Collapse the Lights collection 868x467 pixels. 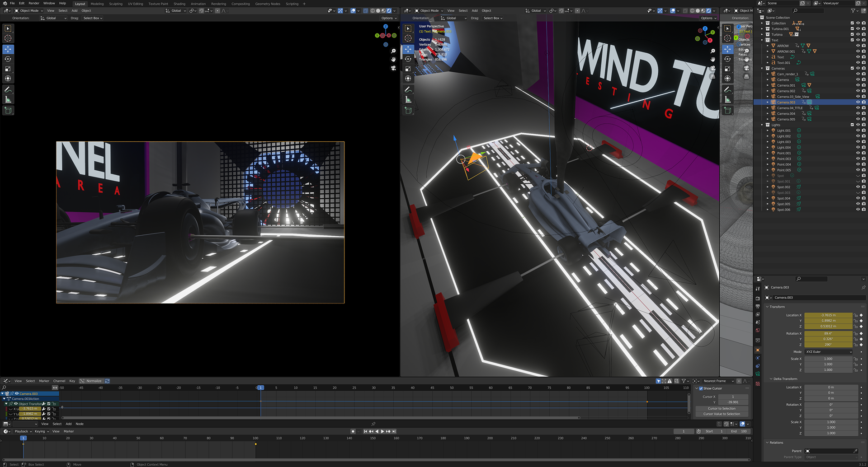(x=762, y=125)
